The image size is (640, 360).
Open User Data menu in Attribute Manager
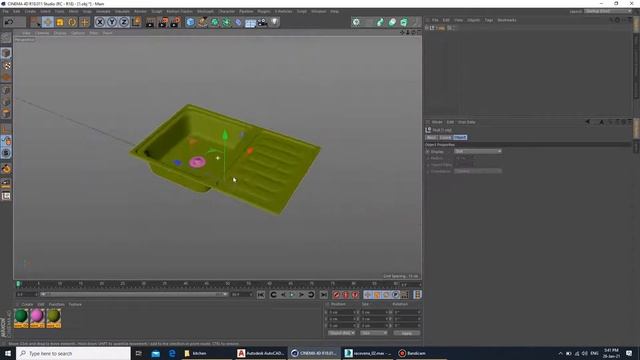(x=467, y=122)
